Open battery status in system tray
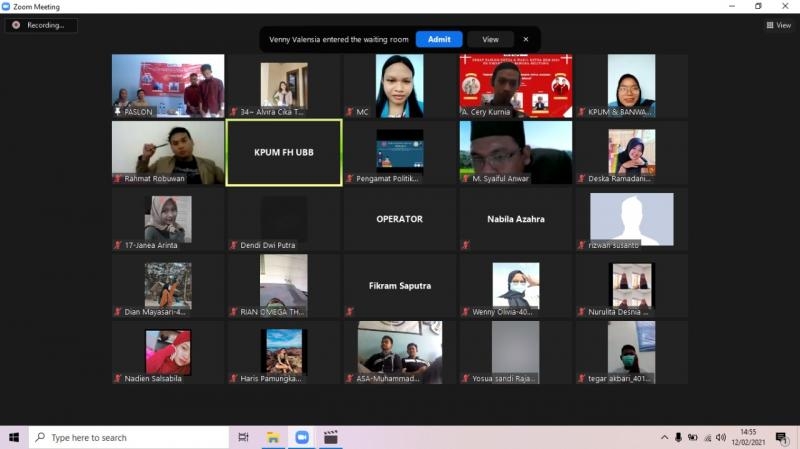800x449 pixels. pos(692,437)
